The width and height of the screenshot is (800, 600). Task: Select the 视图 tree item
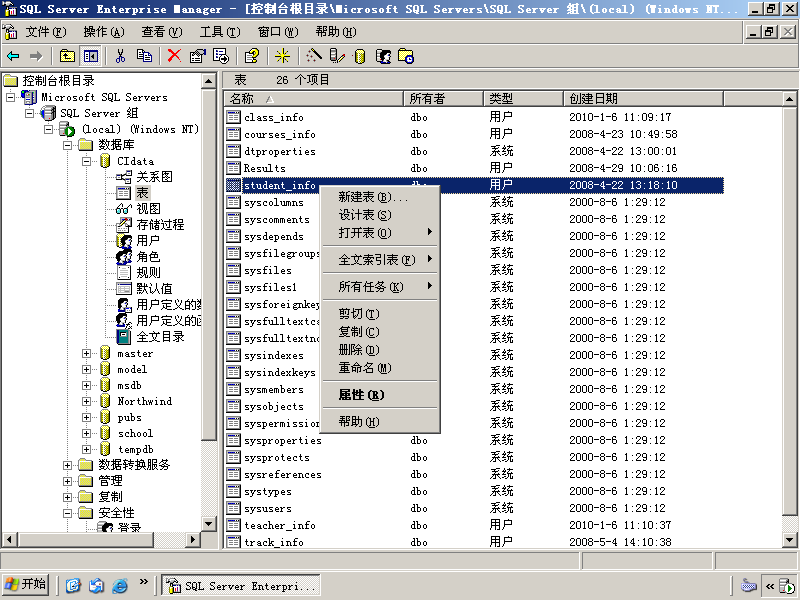pos(148,209)
